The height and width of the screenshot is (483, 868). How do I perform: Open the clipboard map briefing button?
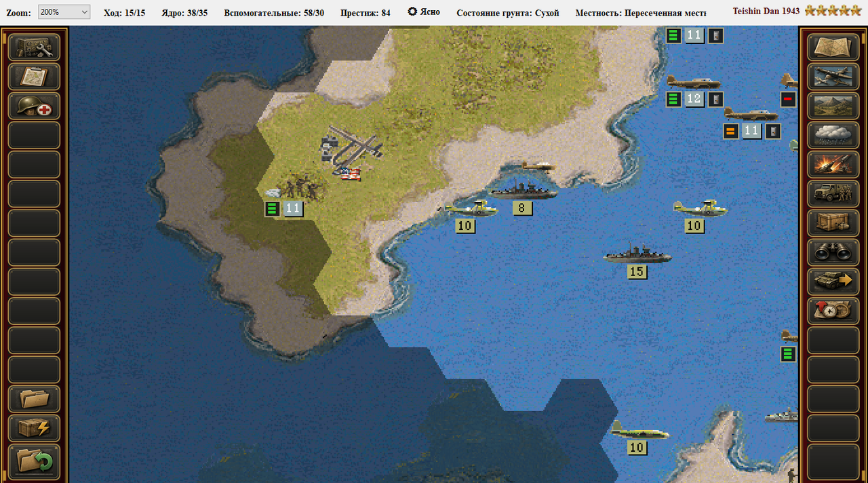34,77
